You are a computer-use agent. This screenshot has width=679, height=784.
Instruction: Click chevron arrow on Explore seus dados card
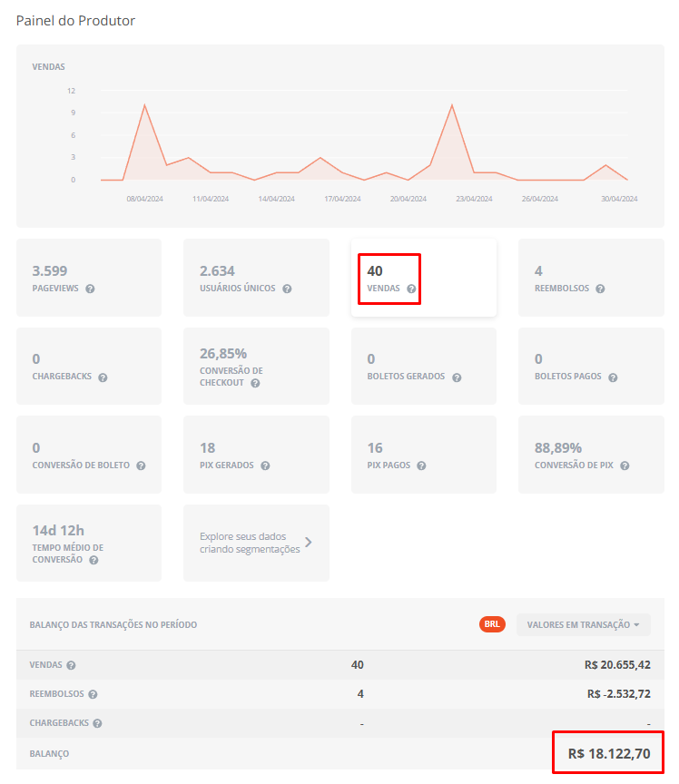tap(309, 543)
